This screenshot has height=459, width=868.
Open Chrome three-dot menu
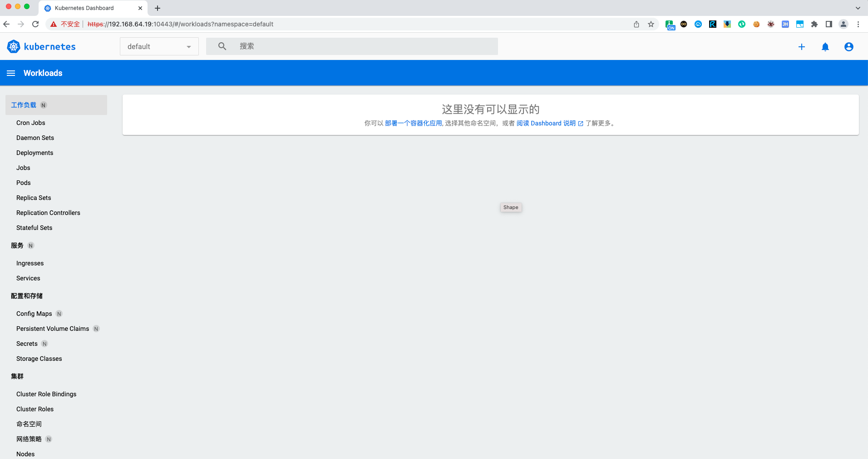858,24
